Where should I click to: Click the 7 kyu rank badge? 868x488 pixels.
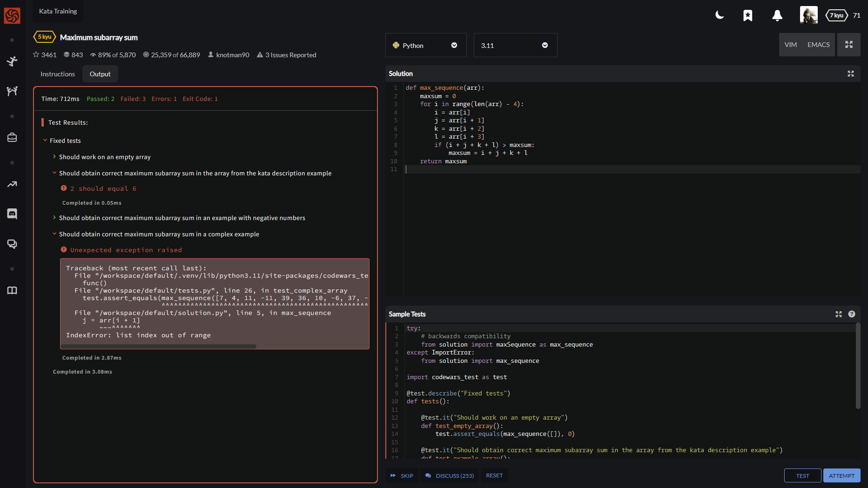[837, 15]
